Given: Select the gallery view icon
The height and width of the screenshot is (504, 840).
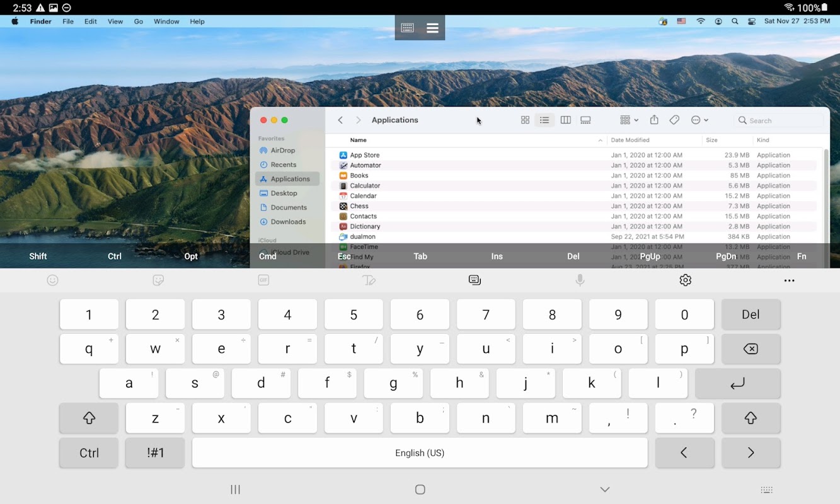Looking at the screenshot, I should (x=585, y=120).
